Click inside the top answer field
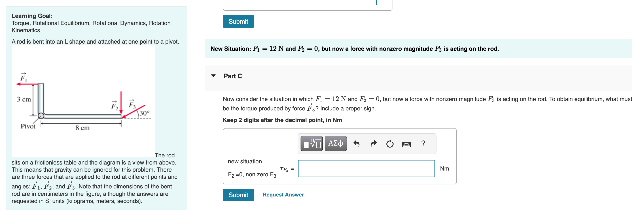The image size is (644, 211). point(307,2)
